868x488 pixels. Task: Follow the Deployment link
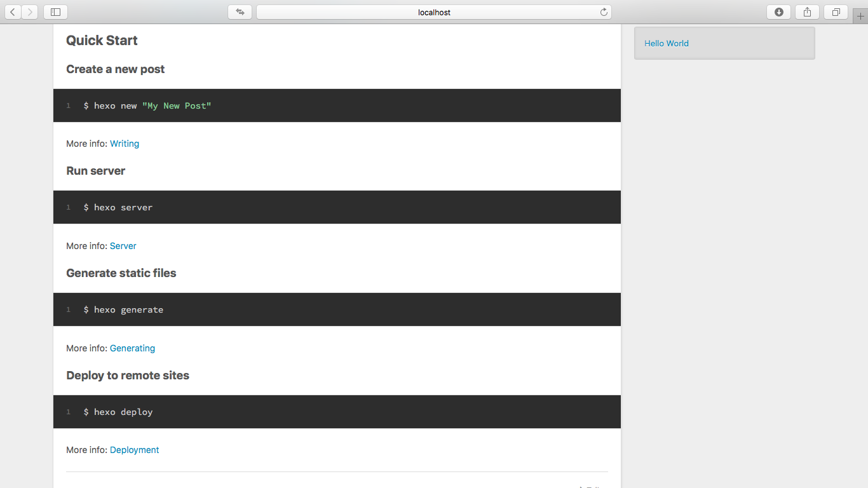(135, 450)
